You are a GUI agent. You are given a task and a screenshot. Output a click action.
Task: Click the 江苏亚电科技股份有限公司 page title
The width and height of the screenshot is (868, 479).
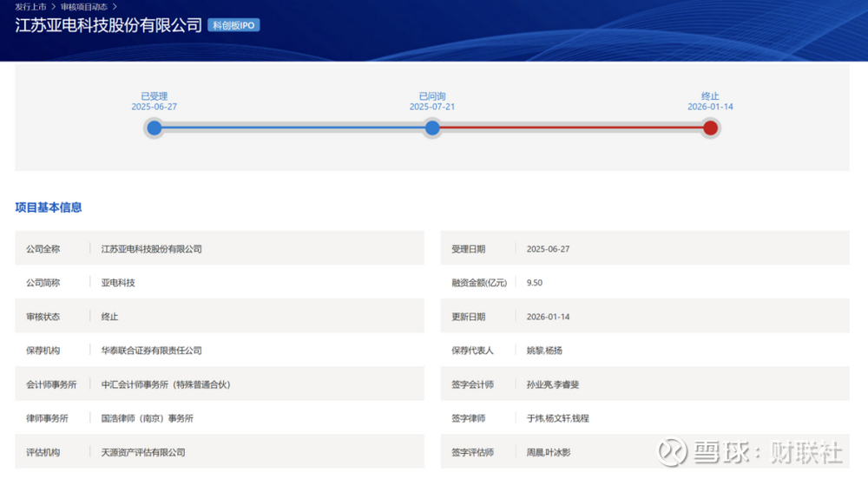tap(108, 25)
